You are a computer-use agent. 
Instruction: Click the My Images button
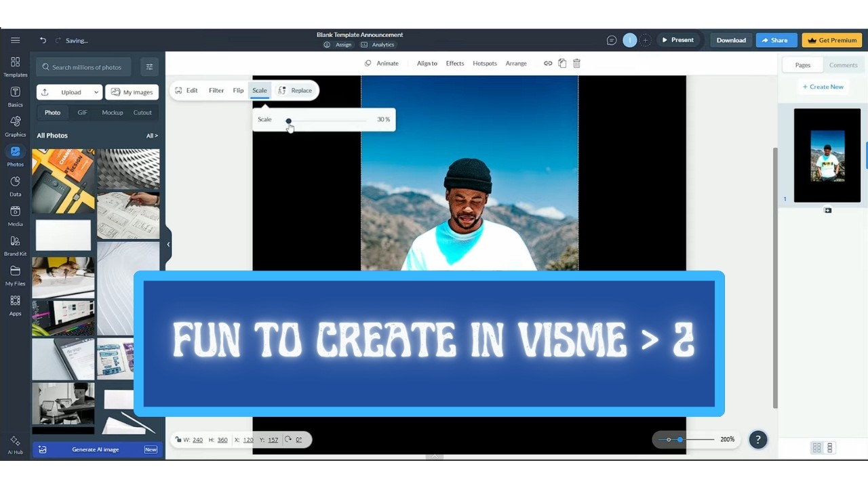[132, 92]
